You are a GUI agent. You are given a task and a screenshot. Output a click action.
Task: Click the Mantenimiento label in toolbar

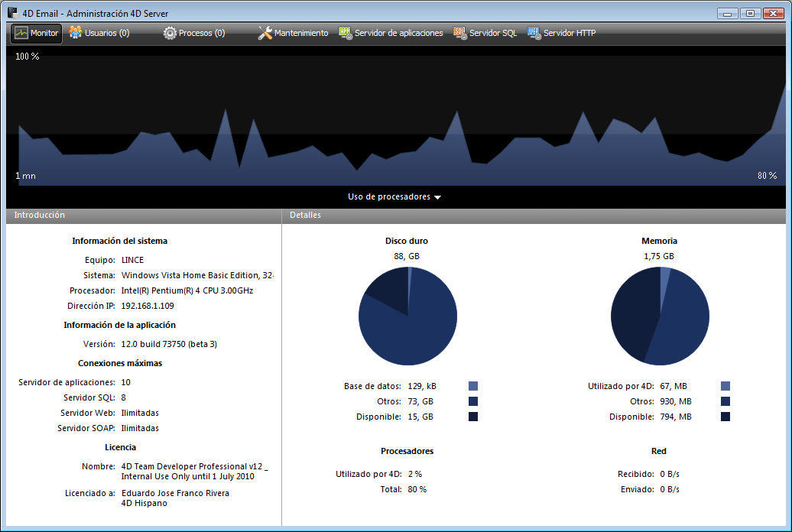click(x=301, y=33)
